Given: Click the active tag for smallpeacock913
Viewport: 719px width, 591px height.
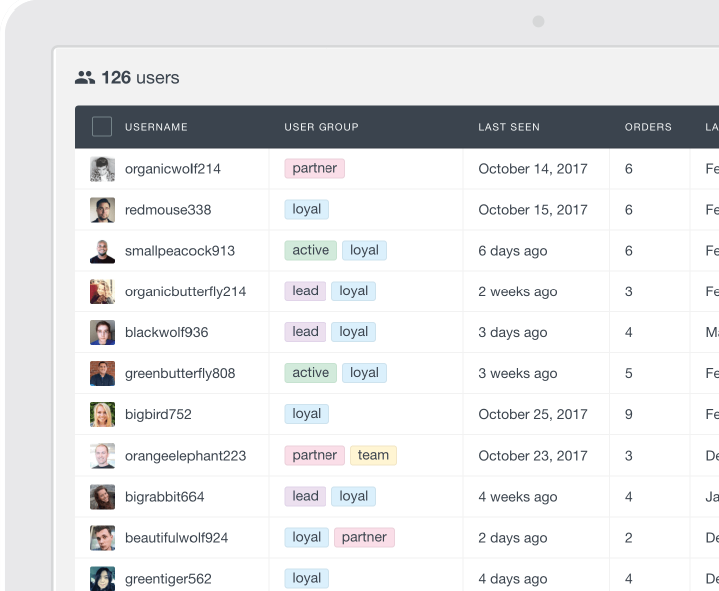Looking at the screenshot, I should 310,250.
